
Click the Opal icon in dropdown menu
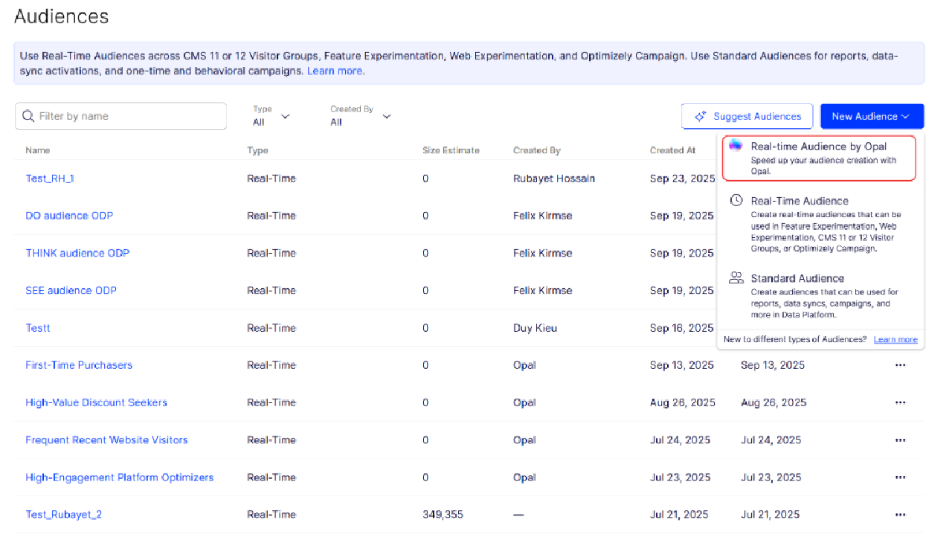pyautogui.click(x=735, y=145)
